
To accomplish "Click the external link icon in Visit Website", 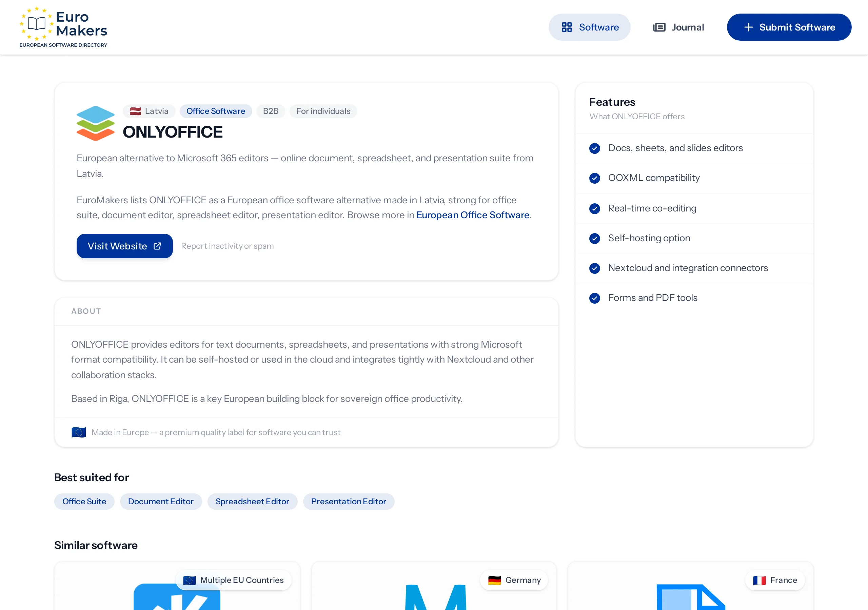I will [157, 246].
